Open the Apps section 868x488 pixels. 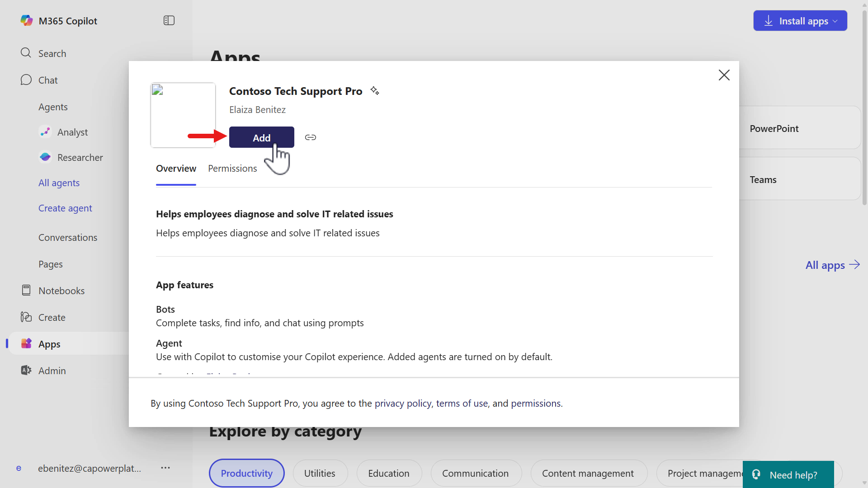(50, 343)
